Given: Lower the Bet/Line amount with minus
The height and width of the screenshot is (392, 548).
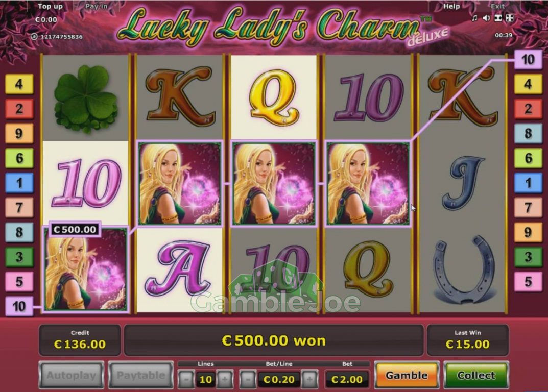Looking at the screenshot, I should pyautogui.click(x=248, y=379).
